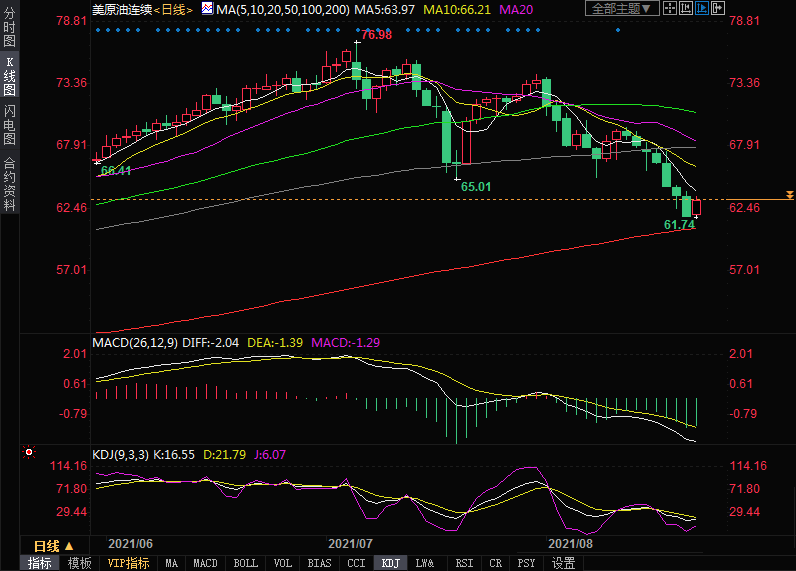Screen dimensions: 796x571
Task: Click the 61.74 low price candle label
Action: coord(679,225)
